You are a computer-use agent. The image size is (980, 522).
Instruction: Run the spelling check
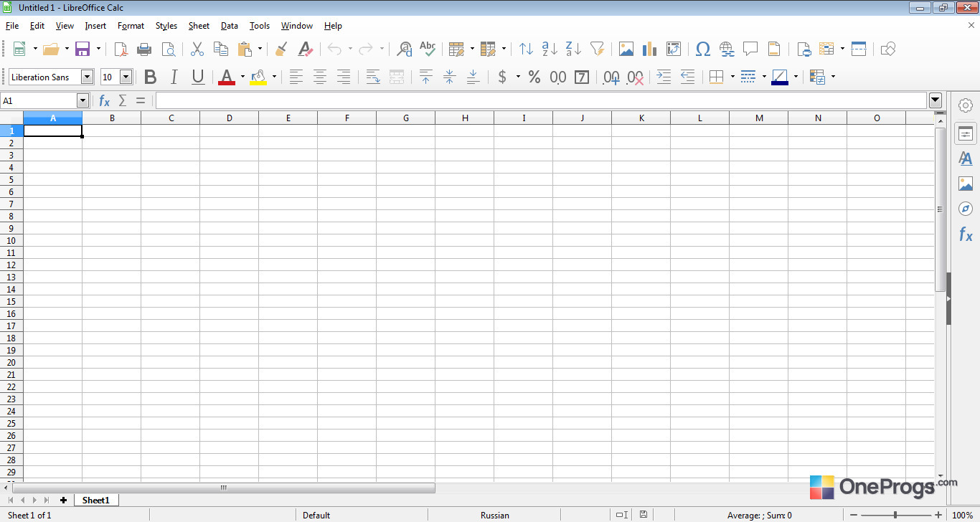point(428,49)
